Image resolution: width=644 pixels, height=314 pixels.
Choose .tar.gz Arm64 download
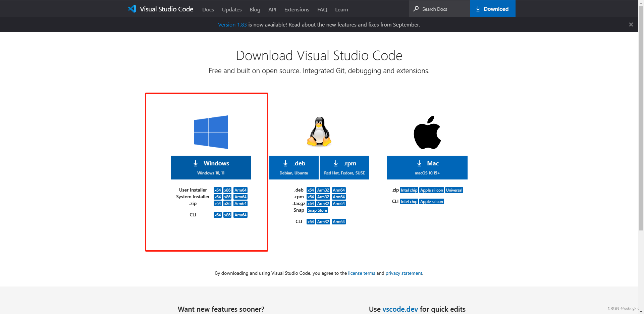[x=339, y=204]
